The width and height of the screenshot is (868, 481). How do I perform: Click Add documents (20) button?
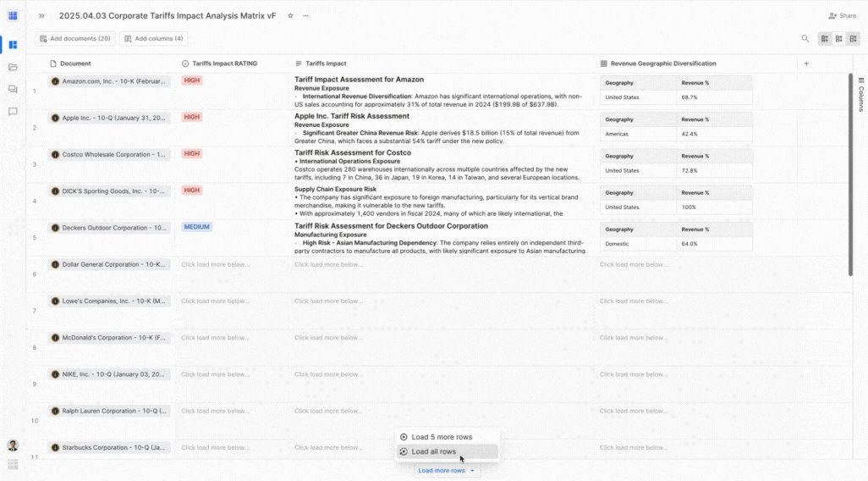pyautogui.click(x=75, y=39)
